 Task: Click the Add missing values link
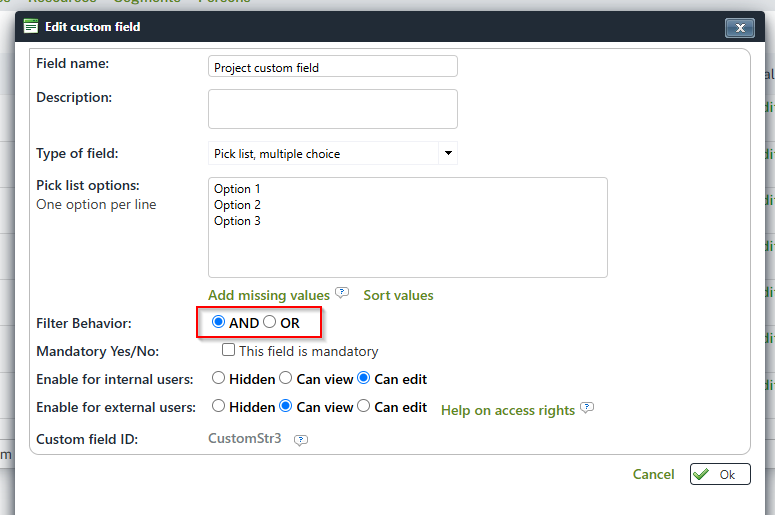(x=268, y=295)
